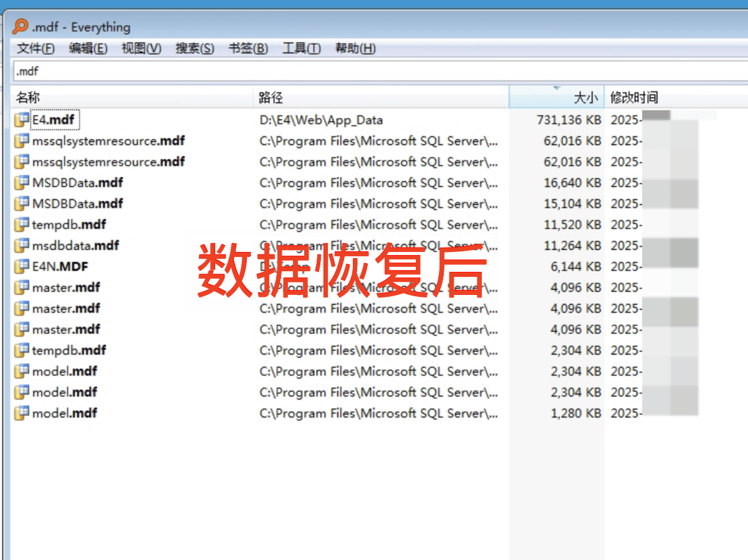This screenshot has height=560, width=748.
Task: Open the 书签(B) menu
Action: tap(248, 49)
